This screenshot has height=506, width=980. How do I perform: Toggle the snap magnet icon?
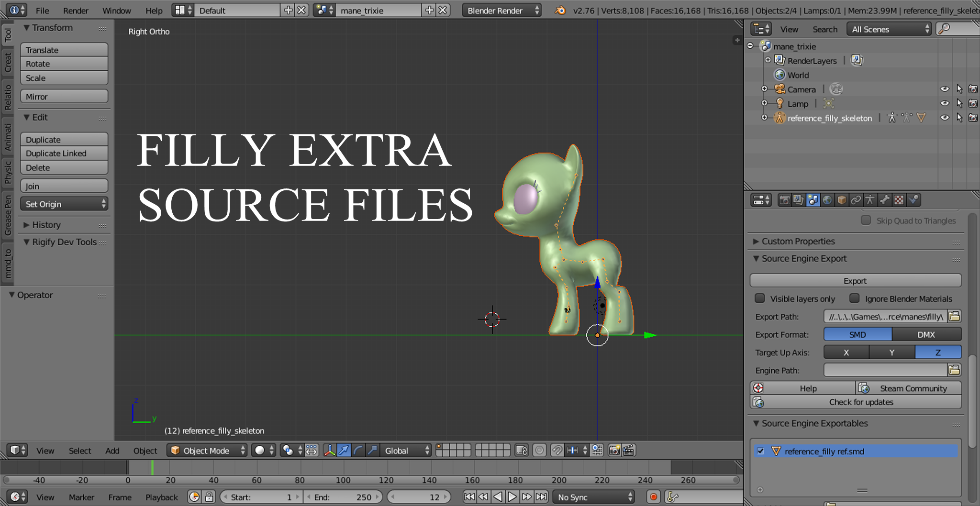pyautogui.click(x=557, y=450)
